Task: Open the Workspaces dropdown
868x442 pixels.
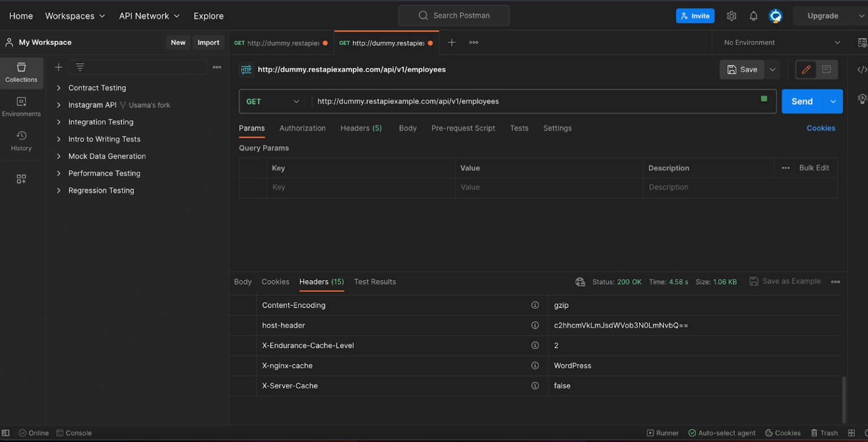Action: 75,16
